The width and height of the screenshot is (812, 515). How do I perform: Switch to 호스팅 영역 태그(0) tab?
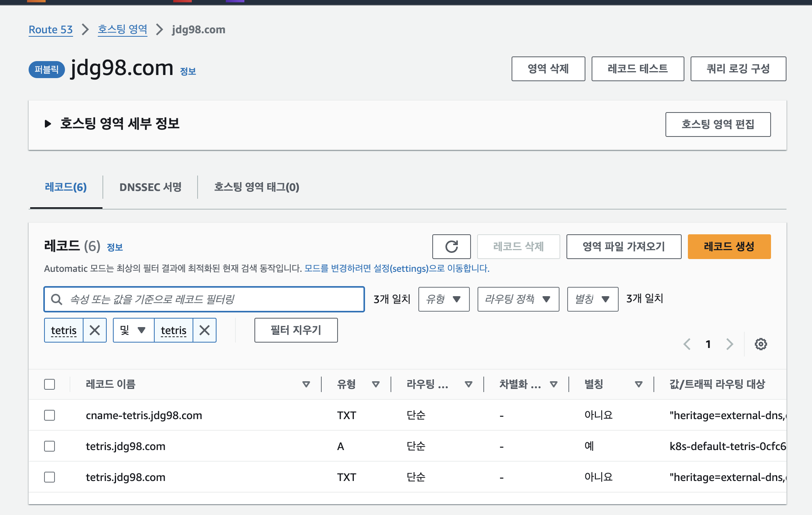click(x=256, y=187)
